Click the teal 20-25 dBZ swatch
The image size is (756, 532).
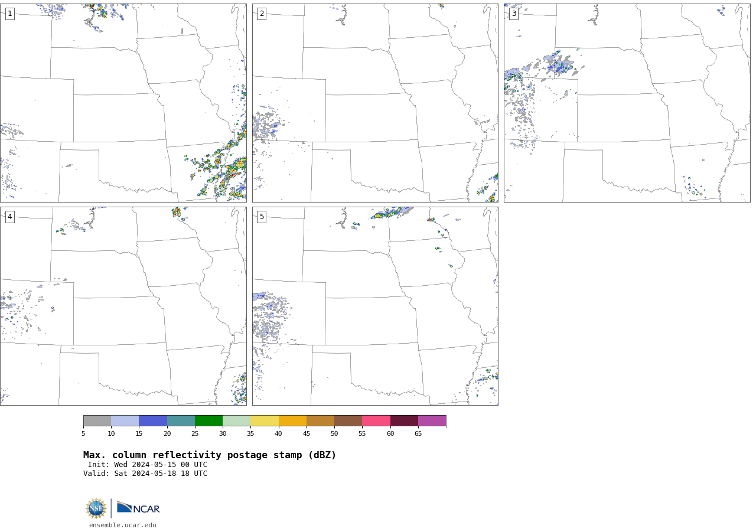(181, 420)
